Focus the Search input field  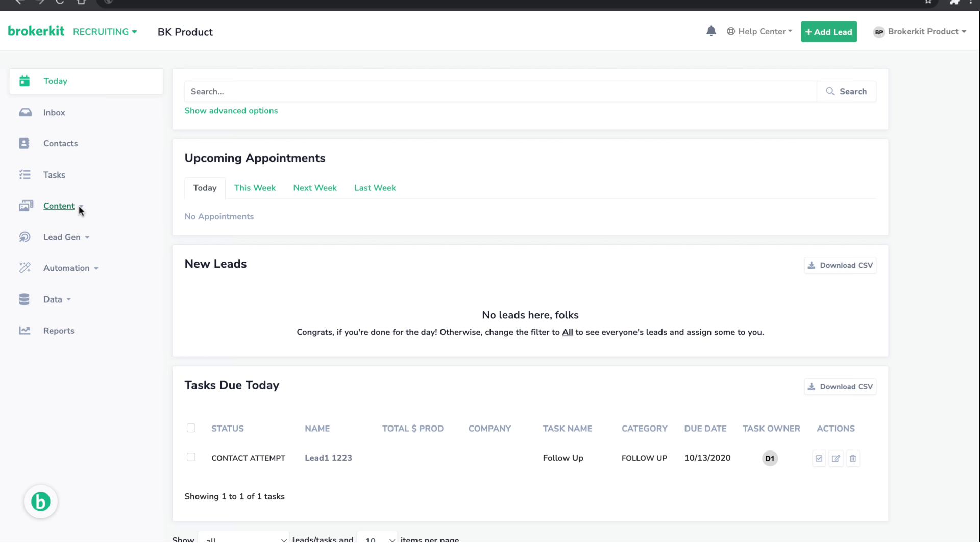[x=501, y=91]
